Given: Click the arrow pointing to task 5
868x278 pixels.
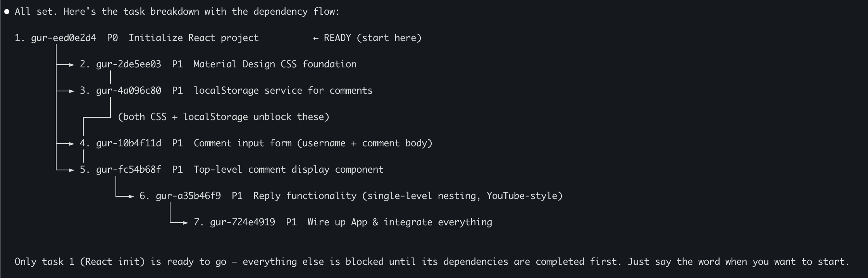Looking at the screenshot, I should tap(71, 170).
